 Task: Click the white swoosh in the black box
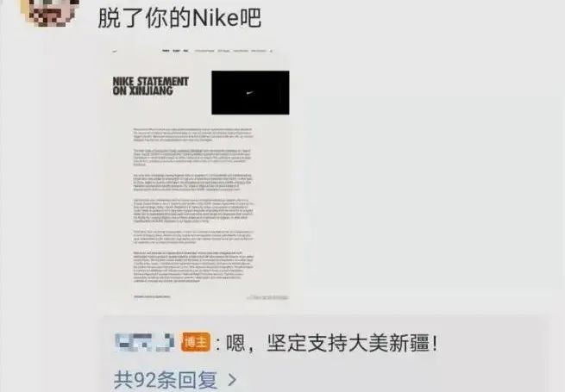pyautogui.click(x=249, y=93)
